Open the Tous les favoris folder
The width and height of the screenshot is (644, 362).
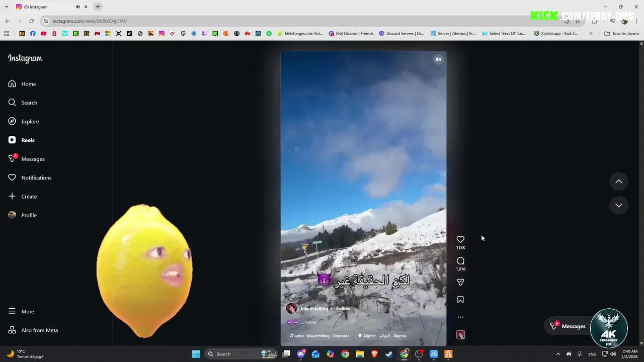(622, 34)
